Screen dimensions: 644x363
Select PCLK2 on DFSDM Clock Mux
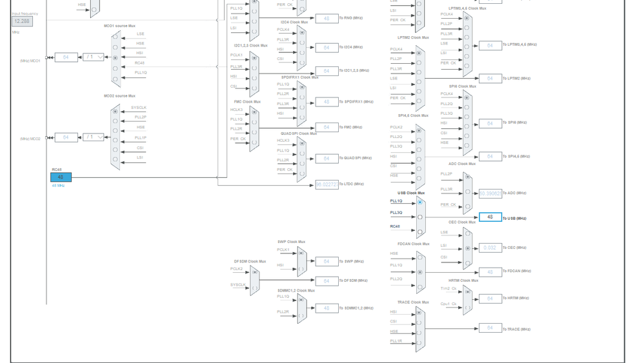255,272
